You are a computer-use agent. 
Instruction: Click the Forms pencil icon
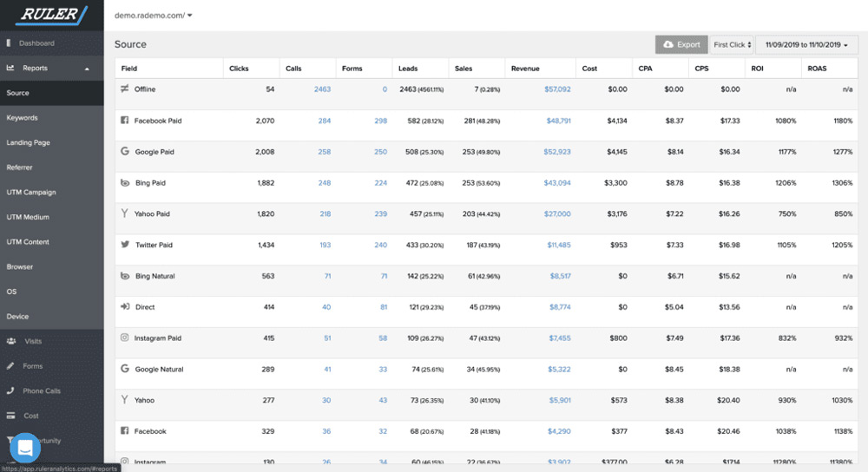pos(10,366)
